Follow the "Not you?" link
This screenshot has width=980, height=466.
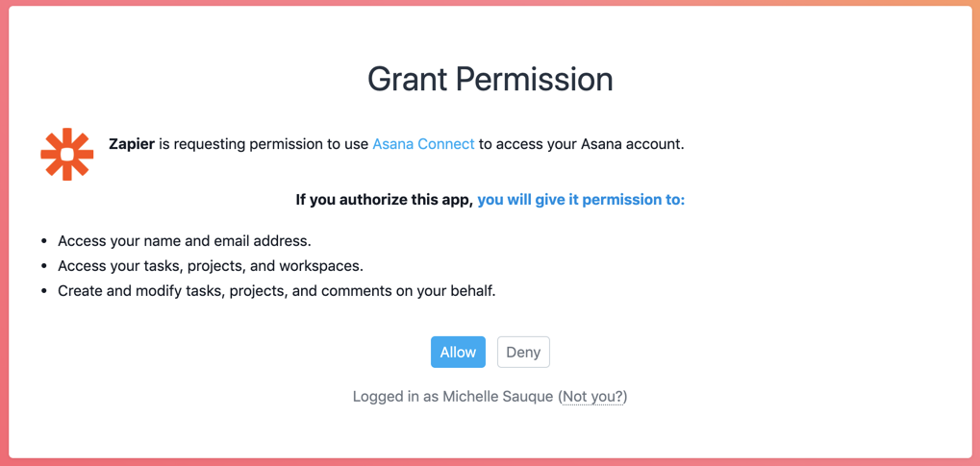[593, 397]
